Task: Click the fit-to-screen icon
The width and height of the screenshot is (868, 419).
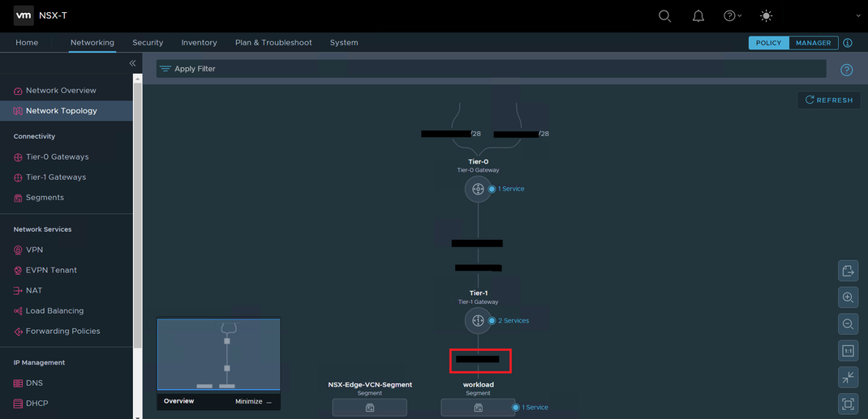Action: pyautogui.click(x=848, y=404)
